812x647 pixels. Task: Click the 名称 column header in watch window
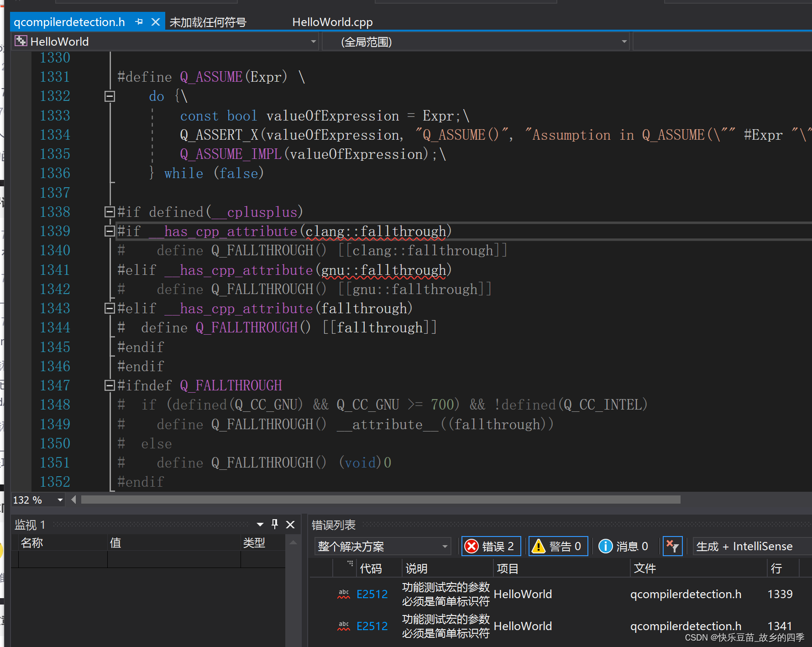pyautogui.click(x=63, y=542)
